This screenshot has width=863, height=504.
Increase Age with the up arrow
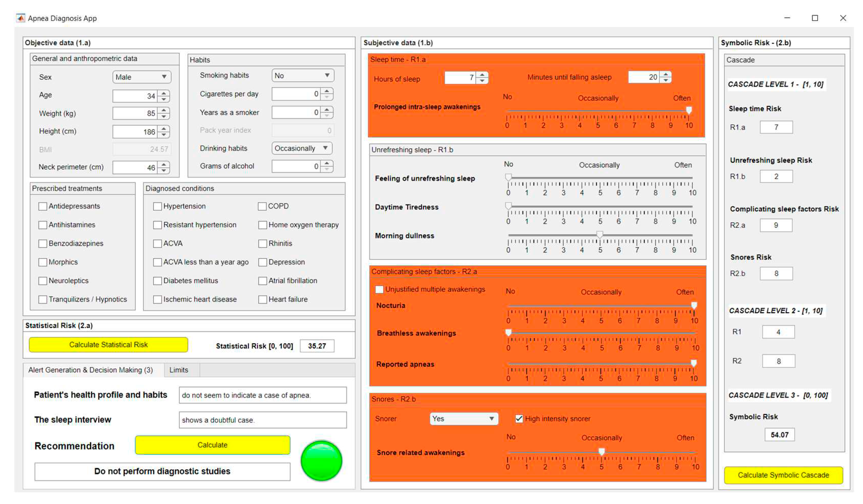coord(164,94)
